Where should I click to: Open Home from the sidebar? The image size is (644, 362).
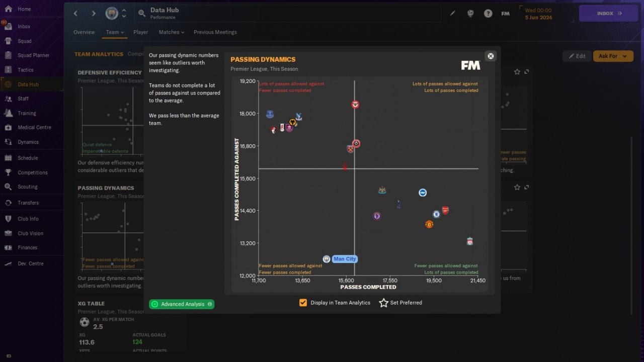tap(24, 9)
